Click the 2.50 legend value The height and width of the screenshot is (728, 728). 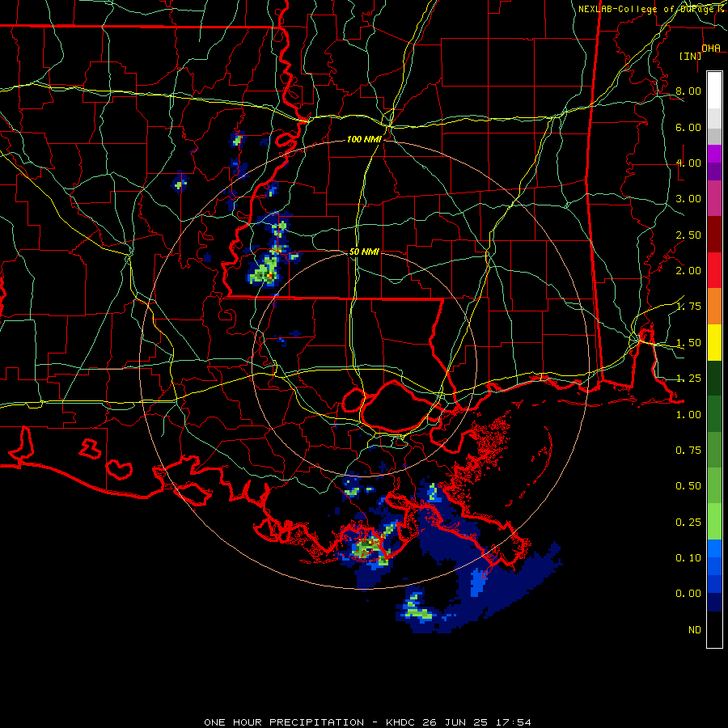688,235
